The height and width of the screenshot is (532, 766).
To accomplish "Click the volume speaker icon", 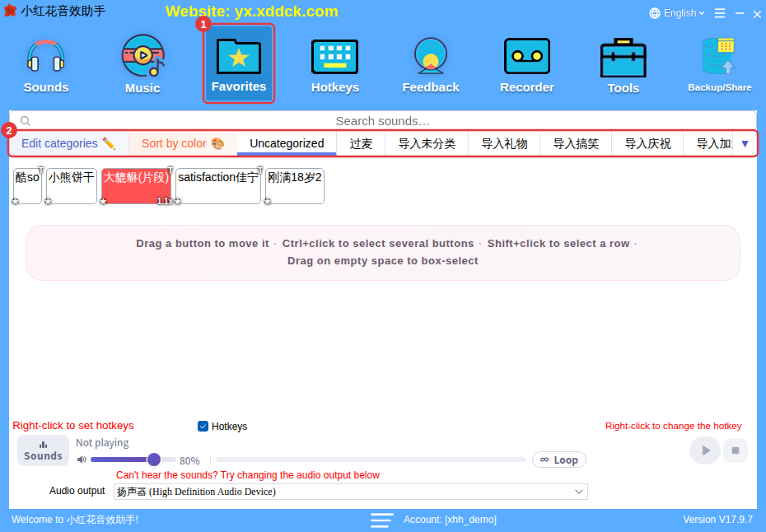I will [82, 460].
